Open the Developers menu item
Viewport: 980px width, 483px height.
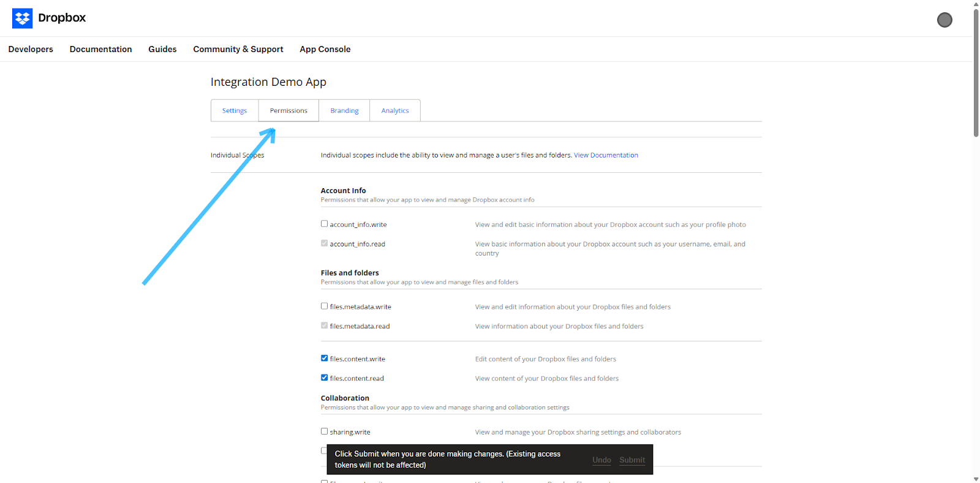point(31,49)
